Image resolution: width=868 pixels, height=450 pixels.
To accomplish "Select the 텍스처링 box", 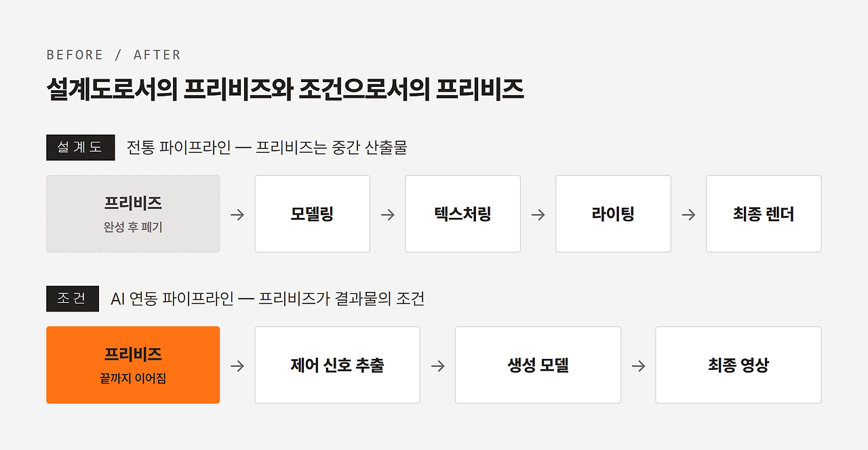I will [463, 214].
